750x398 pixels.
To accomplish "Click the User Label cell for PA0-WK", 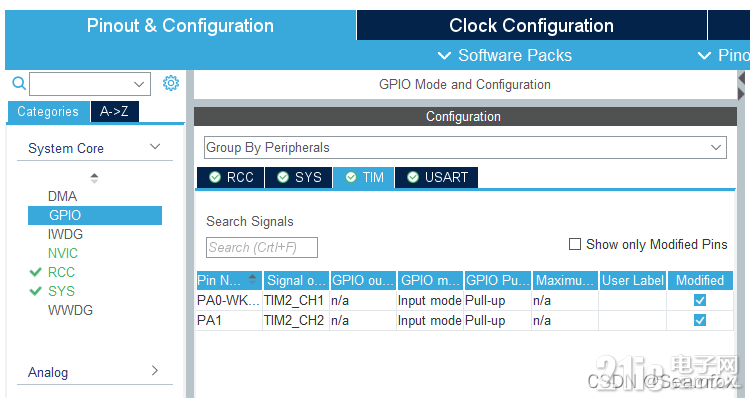I will 632,300.
